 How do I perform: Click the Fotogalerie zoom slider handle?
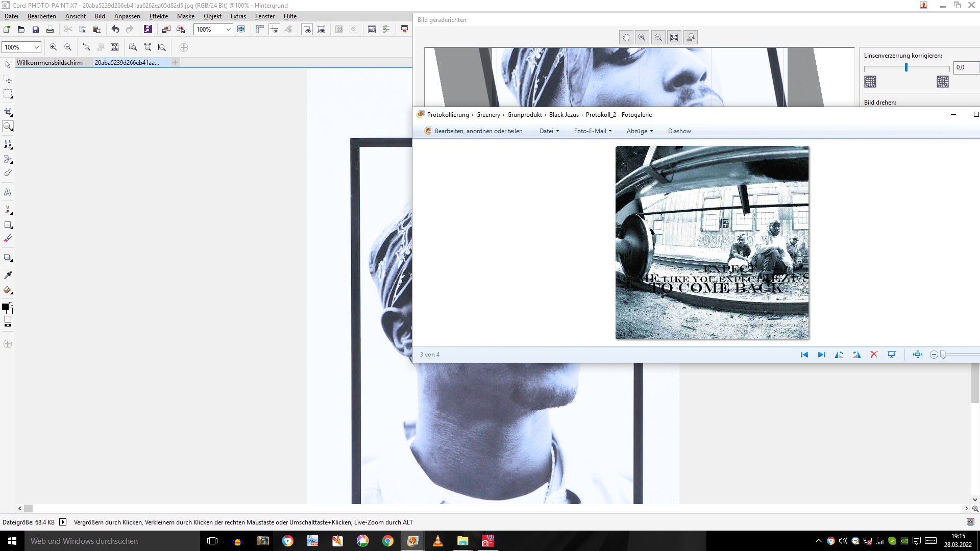pos(943,355)
